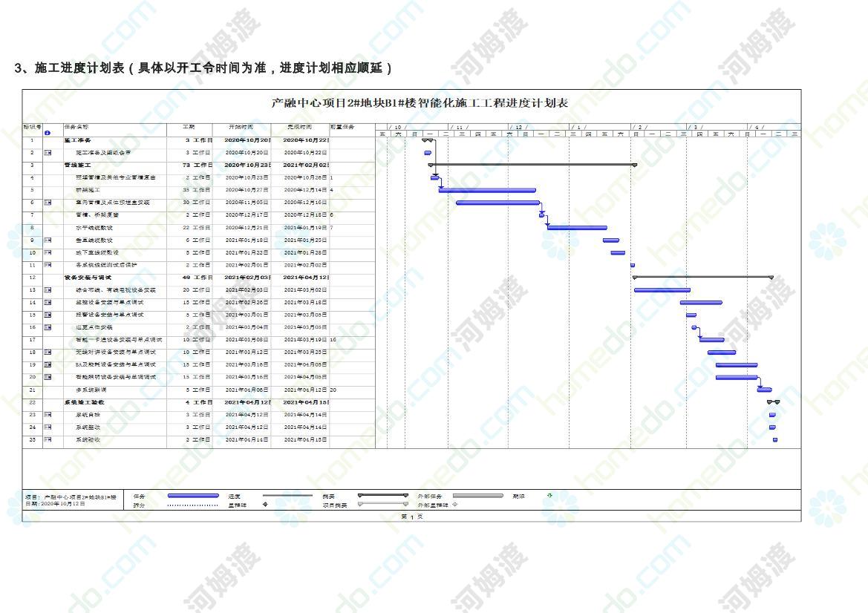Click the constraint calendar icon in row 16
Screen dimensions: 868x613
tap(48, 327)
